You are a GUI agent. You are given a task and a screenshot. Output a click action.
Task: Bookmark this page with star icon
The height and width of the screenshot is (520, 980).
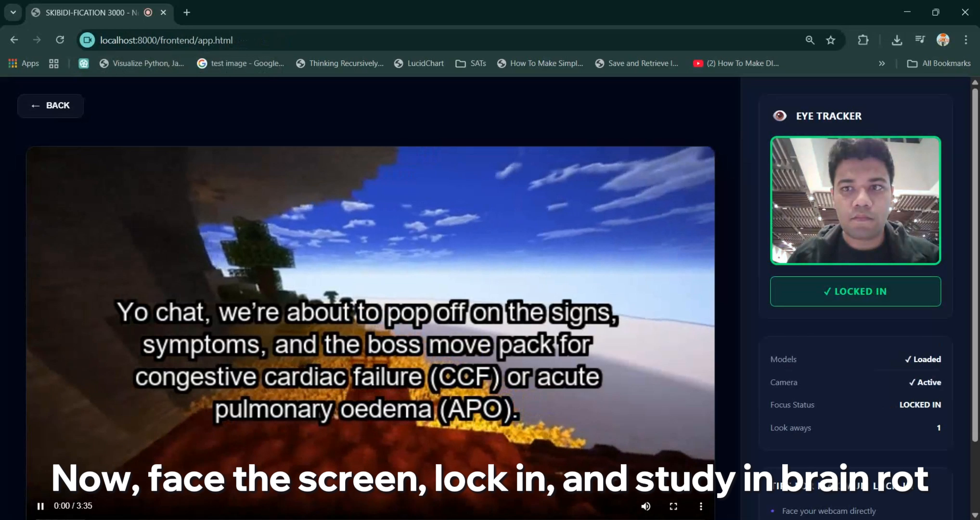point(831,40)
